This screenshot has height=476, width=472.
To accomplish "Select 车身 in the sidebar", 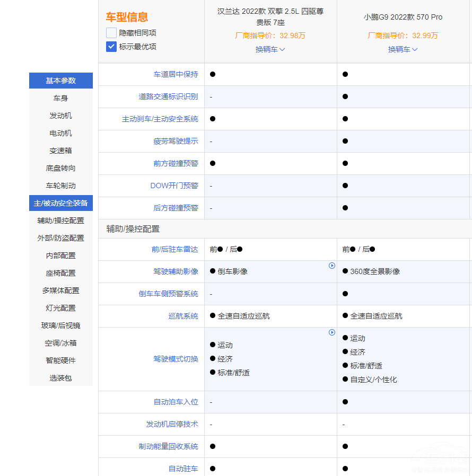I will tap(61, 98).
